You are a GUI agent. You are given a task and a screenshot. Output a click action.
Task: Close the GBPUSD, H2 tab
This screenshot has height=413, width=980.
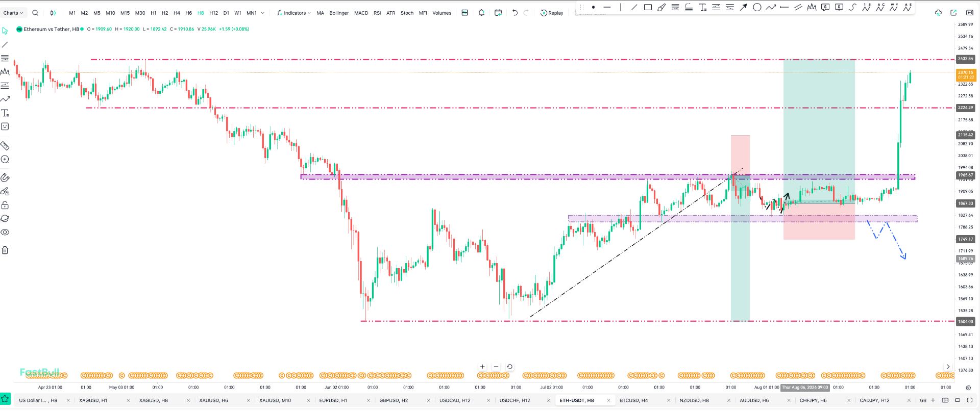(429, 400)
